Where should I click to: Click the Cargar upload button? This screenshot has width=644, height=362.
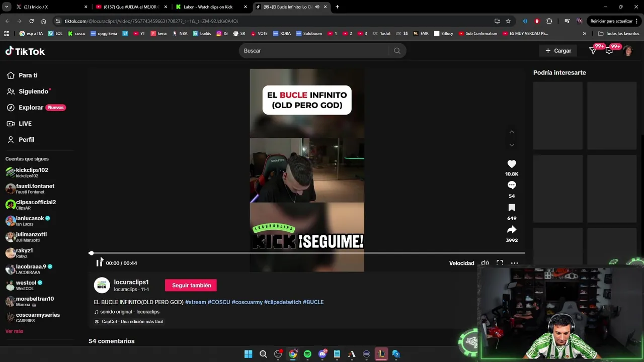coord(558,51)
